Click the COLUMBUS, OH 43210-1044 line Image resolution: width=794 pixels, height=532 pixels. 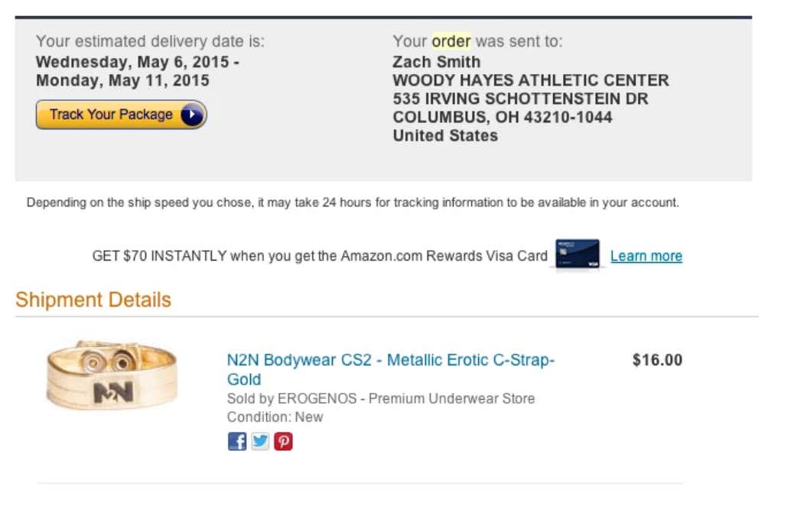pos(503,118)
